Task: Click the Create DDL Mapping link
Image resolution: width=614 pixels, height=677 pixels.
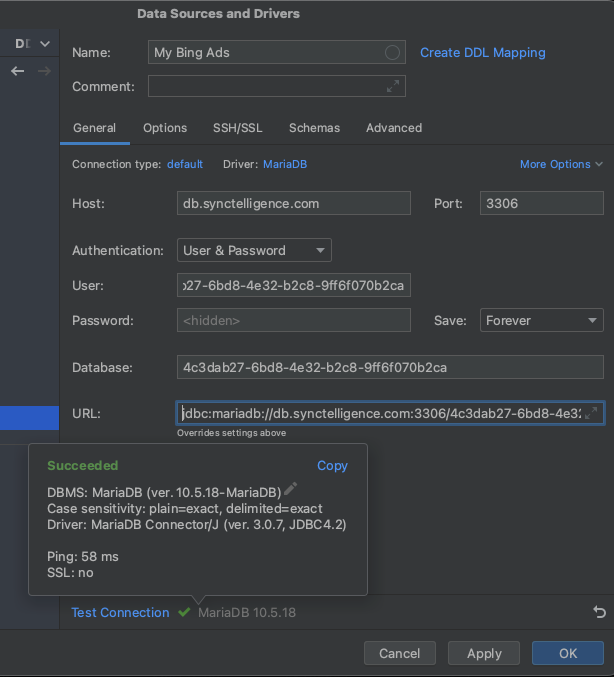Action: tap(483, 53)
